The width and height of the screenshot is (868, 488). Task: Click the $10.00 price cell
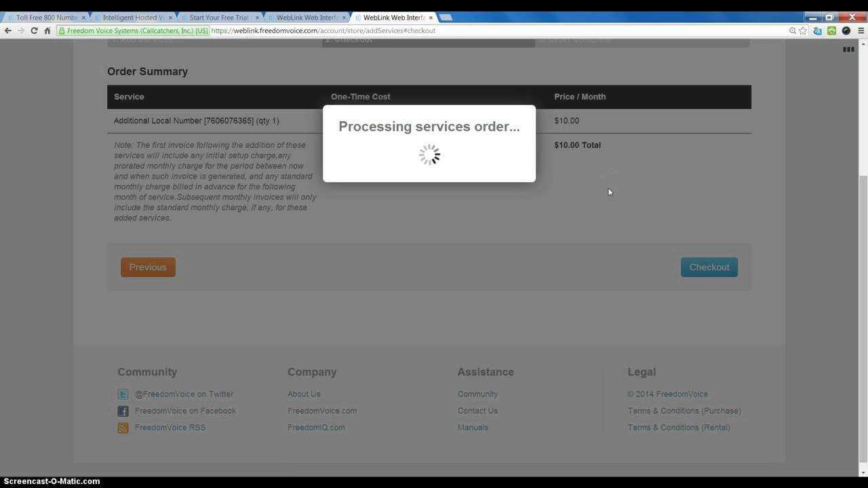tap(566, 121)
